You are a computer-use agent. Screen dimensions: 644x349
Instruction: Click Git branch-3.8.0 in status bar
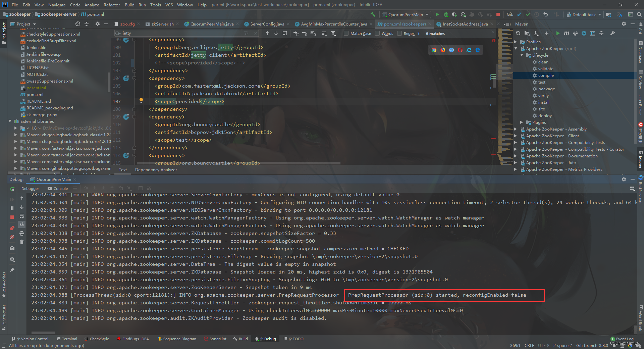[x=592, y=345]
